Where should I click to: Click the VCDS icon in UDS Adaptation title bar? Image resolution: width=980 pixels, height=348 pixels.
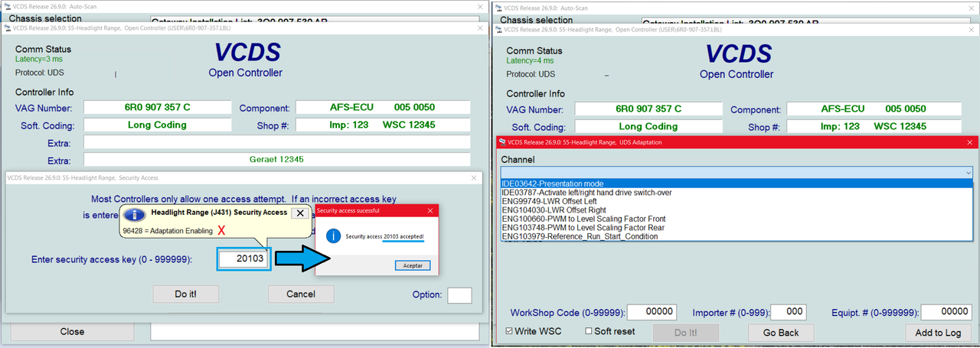click(502, 142)
